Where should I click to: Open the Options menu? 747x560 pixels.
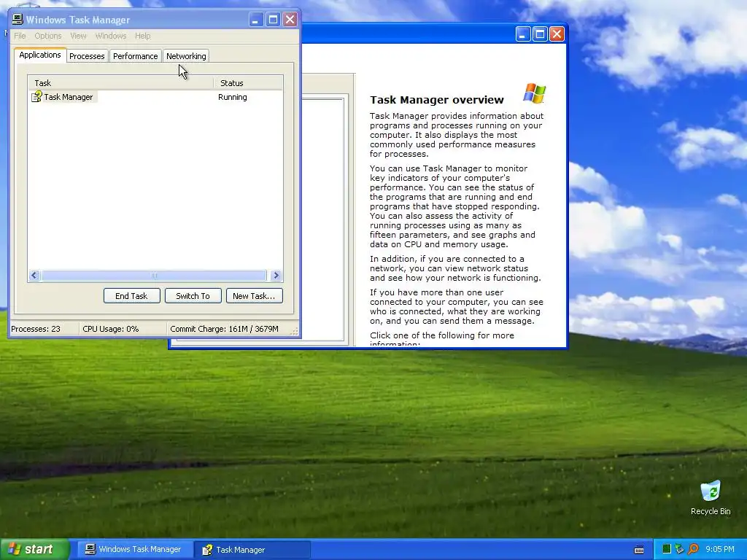[x=48, y=36]
